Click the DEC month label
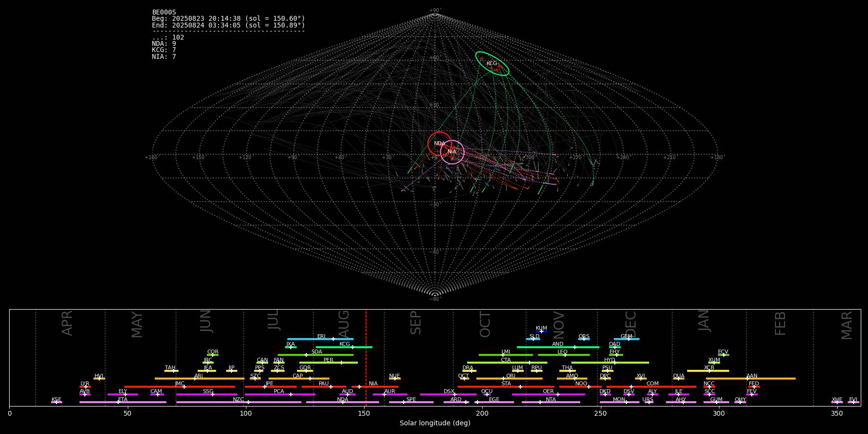This screenshot has height=434, width=868. point(631,324)
